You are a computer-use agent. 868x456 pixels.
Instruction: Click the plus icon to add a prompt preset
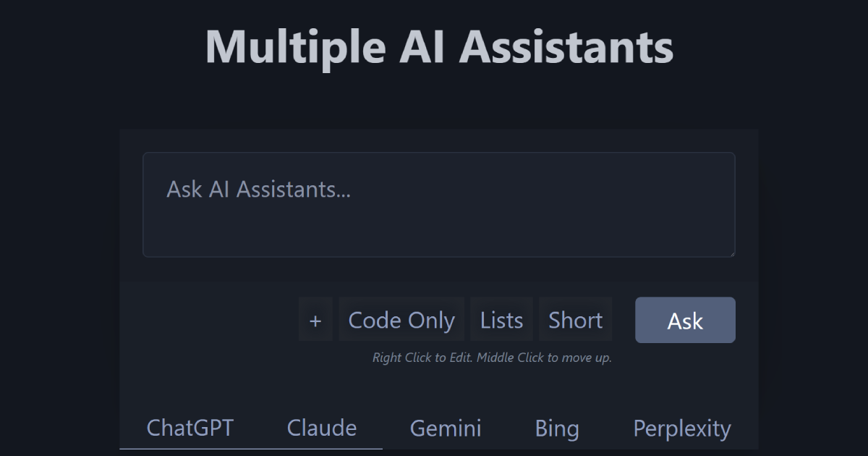[315, 320]
